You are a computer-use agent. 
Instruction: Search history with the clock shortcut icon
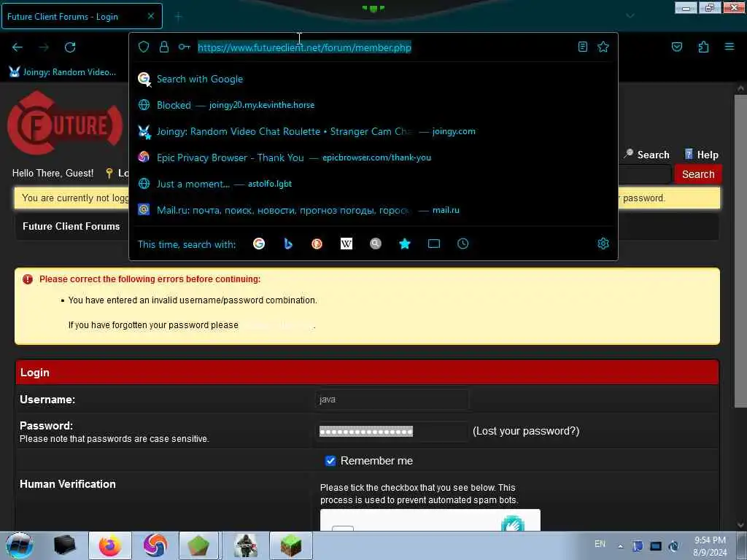click(x=462, y=244)
